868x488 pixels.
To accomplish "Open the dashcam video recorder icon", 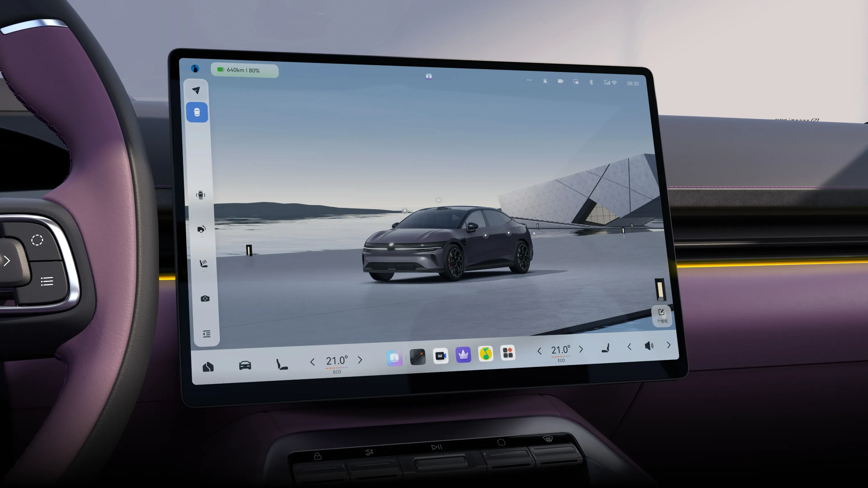I will coord(560,81).
